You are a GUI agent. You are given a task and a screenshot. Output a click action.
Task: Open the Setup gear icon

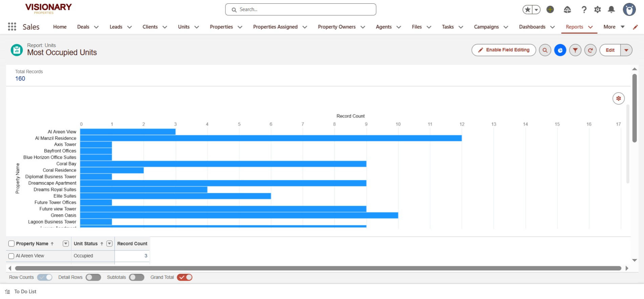tap(598, 9)
